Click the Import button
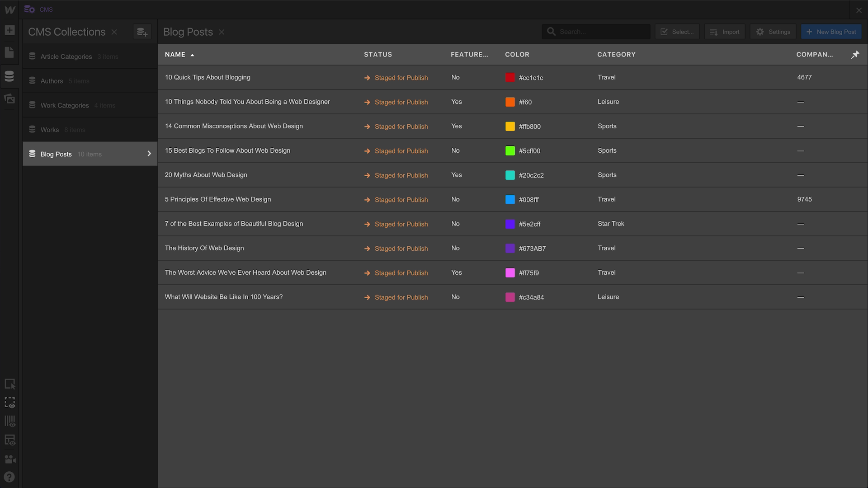 [724, 32]
